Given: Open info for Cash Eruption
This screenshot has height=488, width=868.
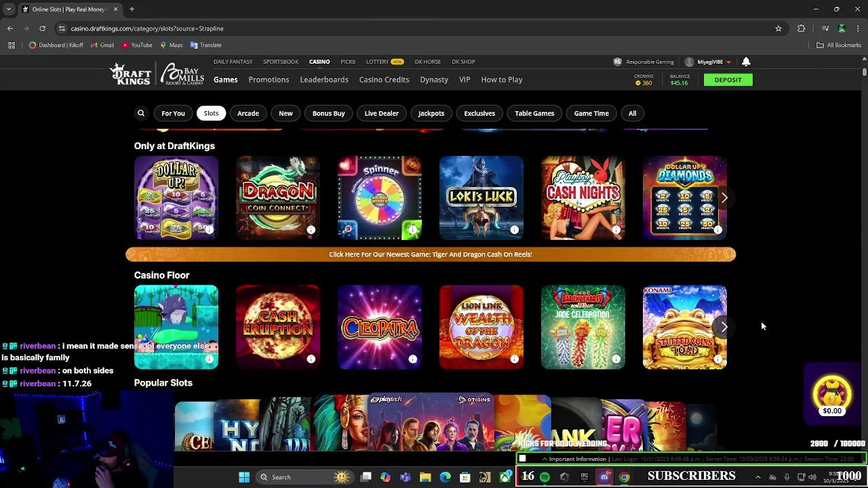Looking at the screenshot, I should click(311, 359).
